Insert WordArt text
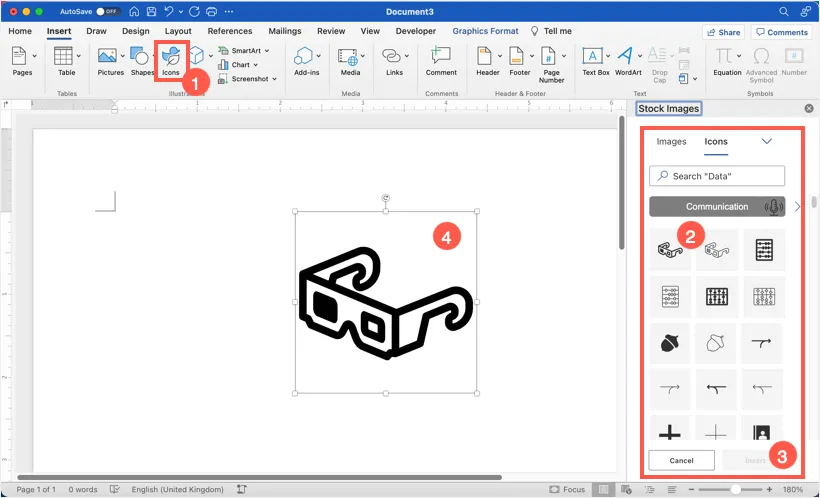 pyautogui.click(x=628, y=60)
